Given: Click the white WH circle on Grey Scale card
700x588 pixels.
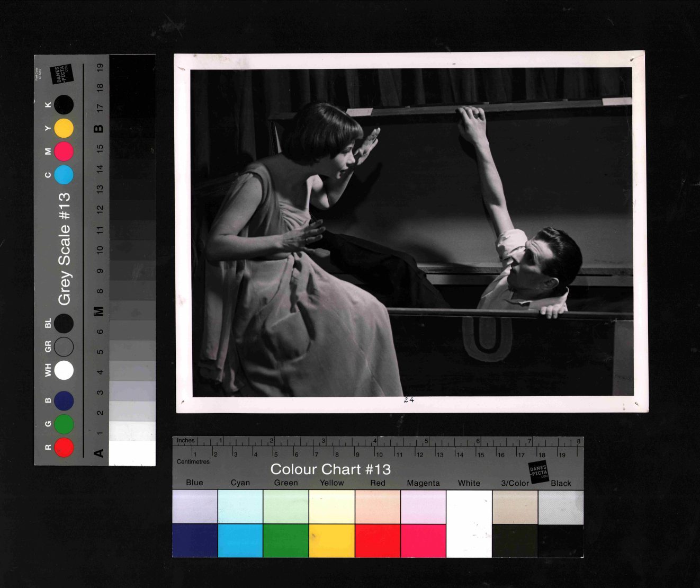Looking at the screenshot, I should point(64,370).
